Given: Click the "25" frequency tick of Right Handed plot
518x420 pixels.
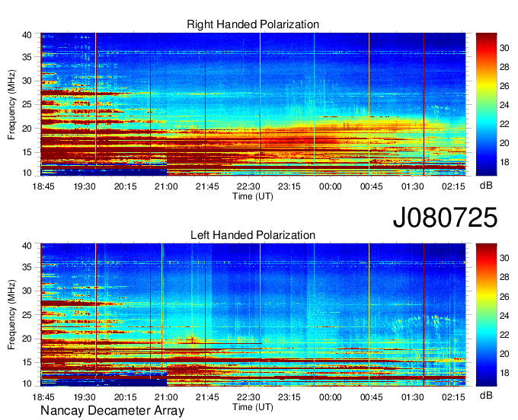Looking at the screenshot, I should tap(27, 104).
